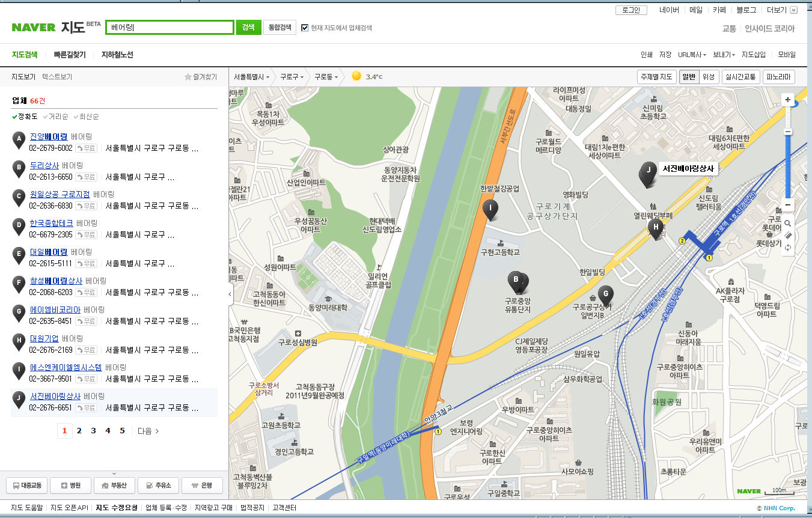Click the 서진베어링상사 map label
The height and width of the screenshot is (518, 812).
(688, 169)
